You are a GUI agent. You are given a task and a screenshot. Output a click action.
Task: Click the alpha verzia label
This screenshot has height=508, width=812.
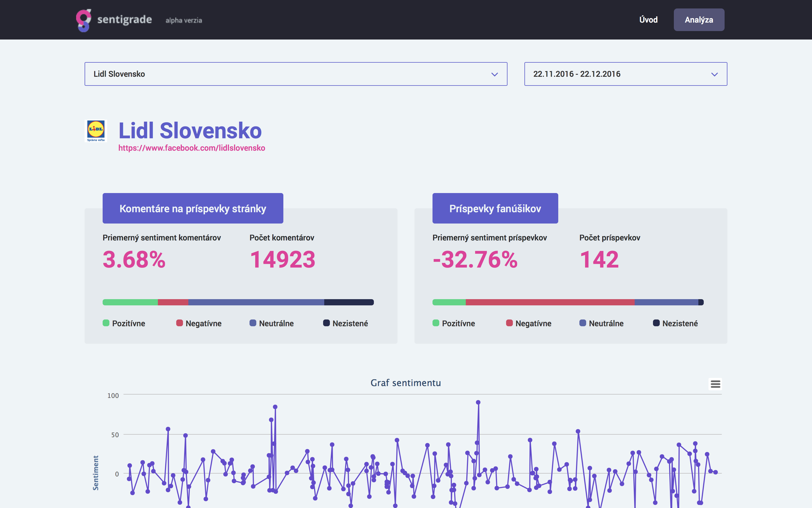pos(184,21)
